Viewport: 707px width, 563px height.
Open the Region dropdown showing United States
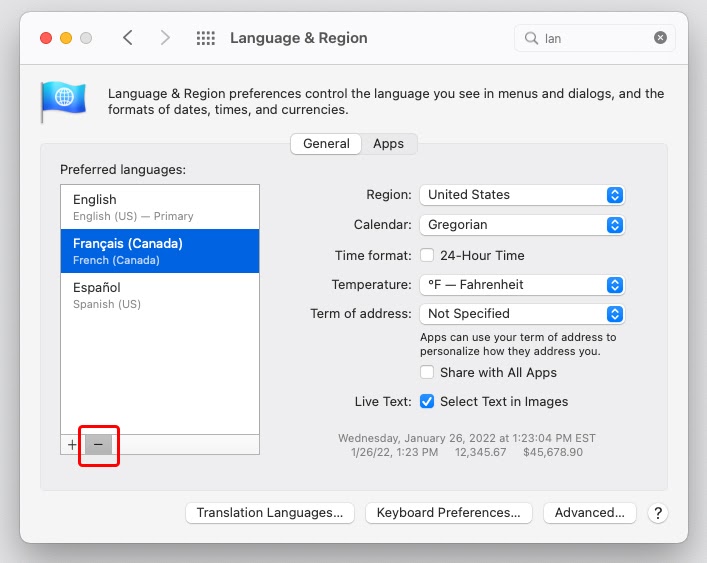tap(522, 195)
